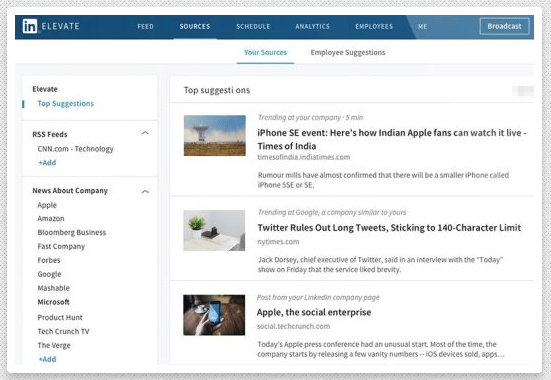Select Mashable source

pos(54,288)
